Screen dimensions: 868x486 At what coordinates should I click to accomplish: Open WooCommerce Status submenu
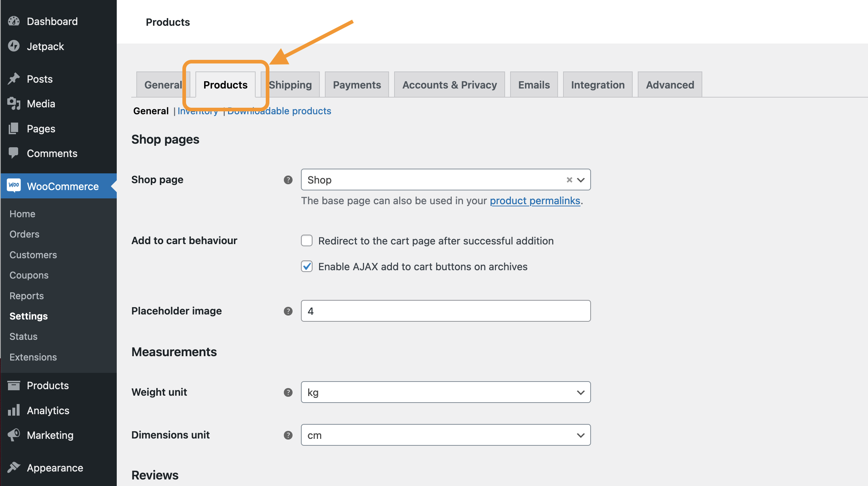(23, 336)
